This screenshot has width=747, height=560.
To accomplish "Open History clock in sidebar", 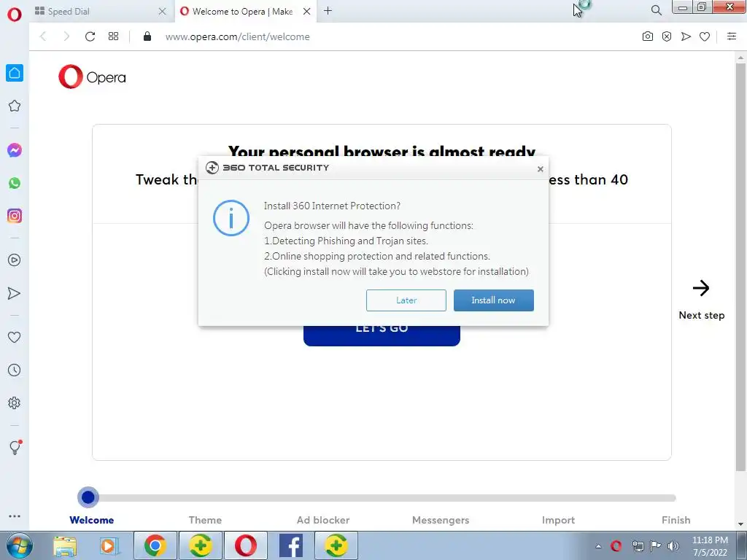I will [15, 370].
